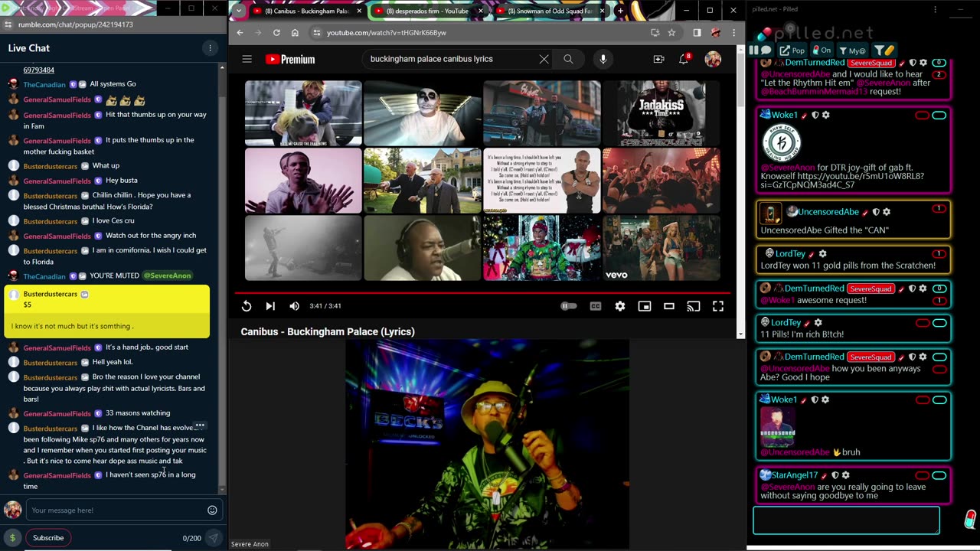Open the browser side panel

[697, 33]
